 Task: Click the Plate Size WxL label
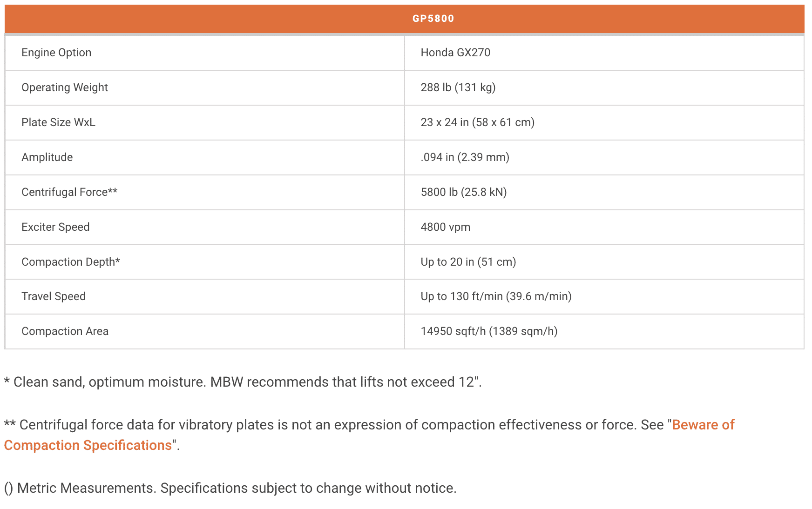(x=58, y=122)
